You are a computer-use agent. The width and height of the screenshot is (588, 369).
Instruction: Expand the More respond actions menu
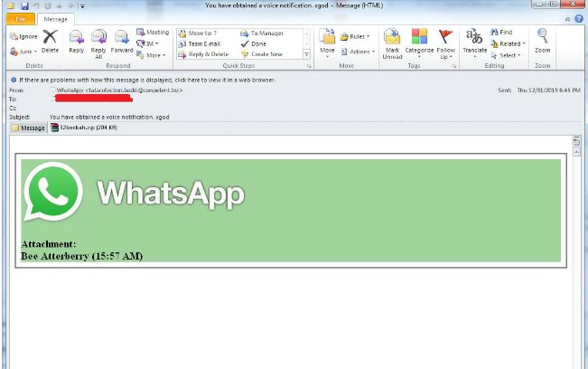pos(151,55)
